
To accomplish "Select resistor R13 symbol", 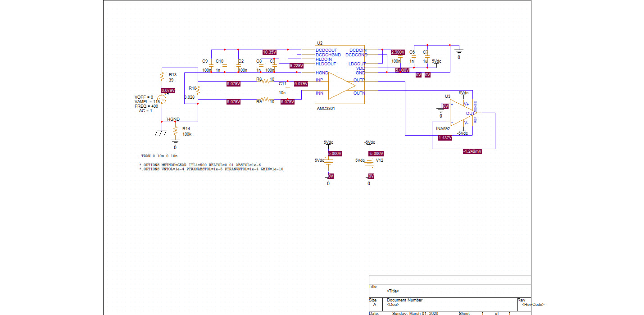I will coord(162,77).
